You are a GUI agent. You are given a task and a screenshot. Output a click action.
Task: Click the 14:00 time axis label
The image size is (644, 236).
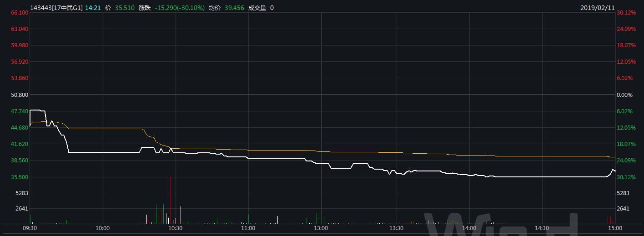click(469, 228)
